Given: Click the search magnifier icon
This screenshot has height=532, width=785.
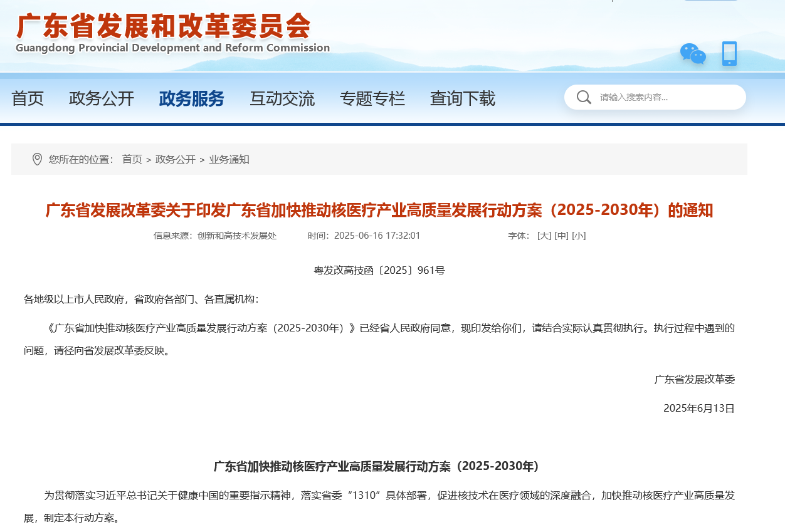Looking at the screenshot, I should click(x=584, y=97).
